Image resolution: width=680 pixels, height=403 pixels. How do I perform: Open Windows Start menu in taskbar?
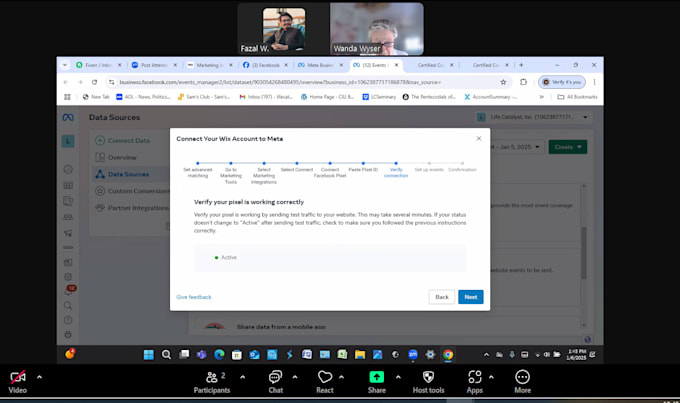coord(148,354)
